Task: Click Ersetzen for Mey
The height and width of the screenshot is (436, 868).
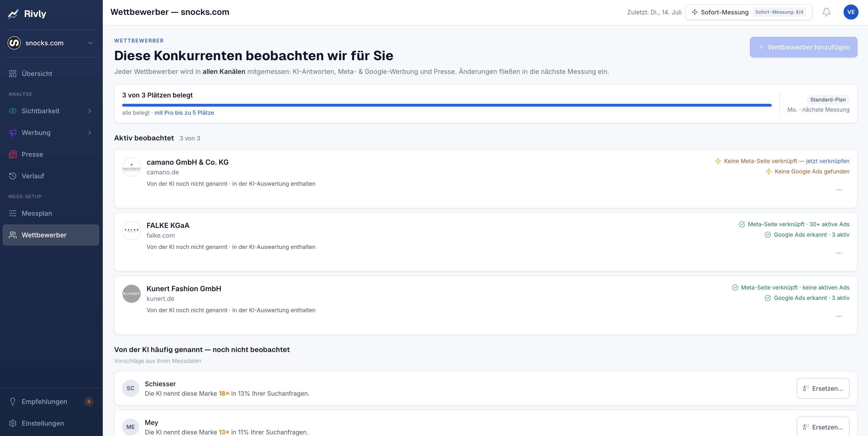Action: coord(823,427)
